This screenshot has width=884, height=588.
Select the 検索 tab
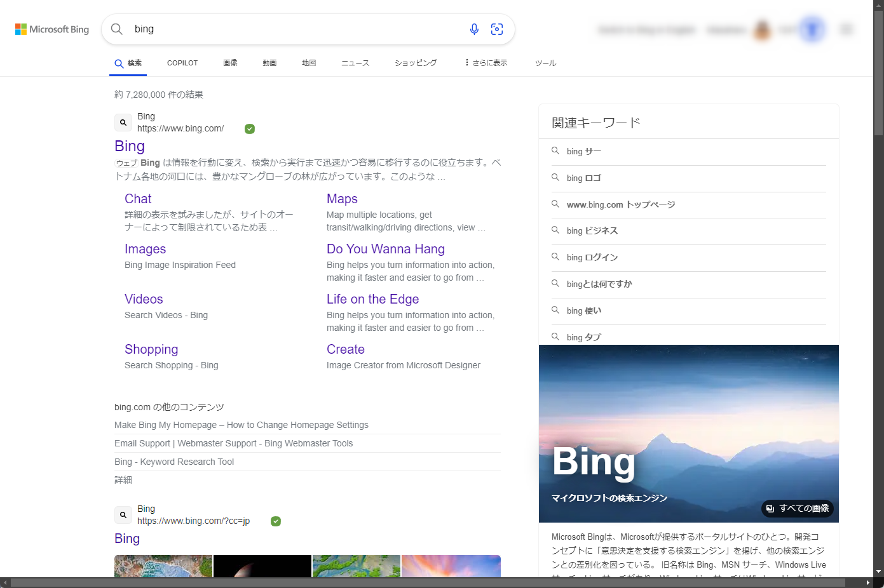tap(128, 63)
